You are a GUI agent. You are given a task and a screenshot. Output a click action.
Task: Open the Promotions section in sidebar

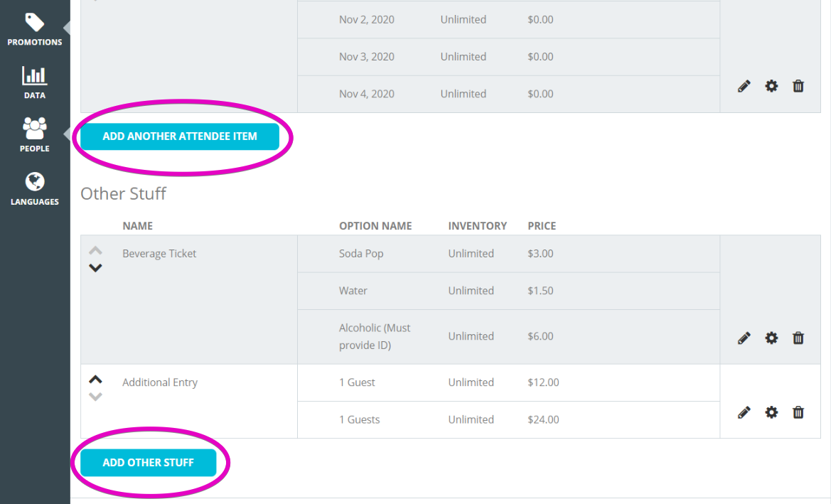pyautogui.click(x=34, y=29)
